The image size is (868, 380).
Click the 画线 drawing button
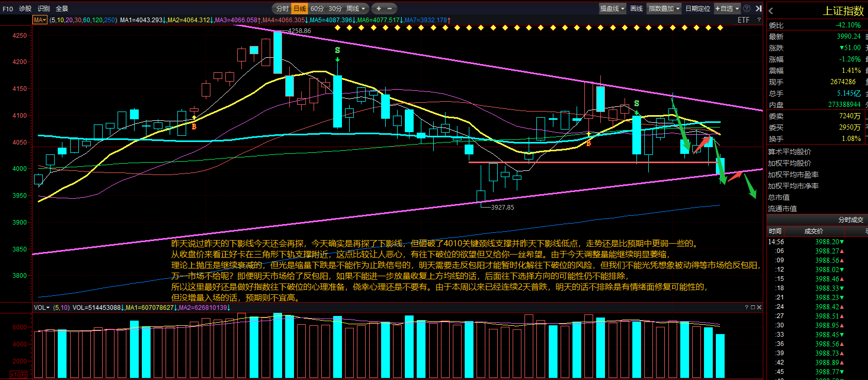coord(636,8)
